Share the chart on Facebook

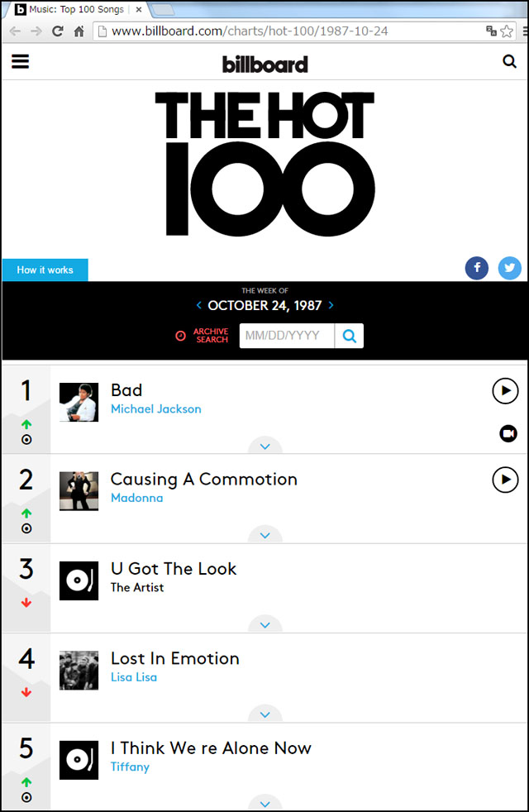(477, 268)
